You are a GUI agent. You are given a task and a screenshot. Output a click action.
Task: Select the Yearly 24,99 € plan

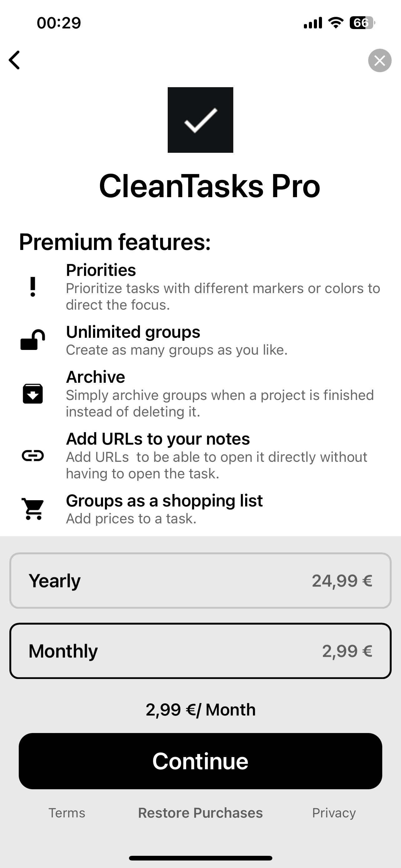[x=200, y=581]
